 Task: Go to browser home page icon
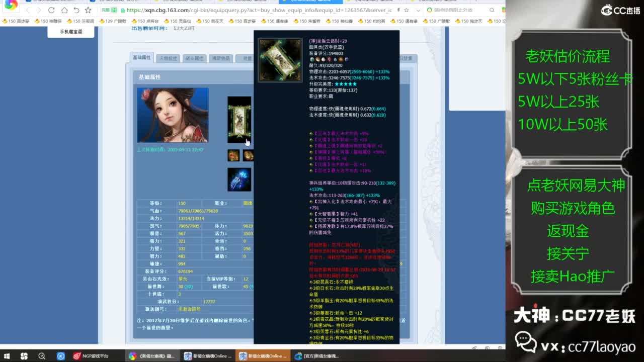point(64,10)
